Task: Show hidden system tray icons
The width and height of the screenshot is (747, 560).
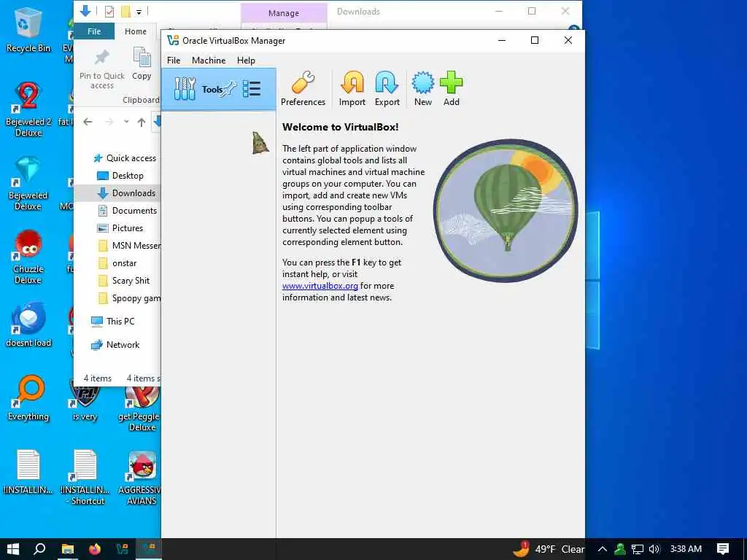Action: 602,549
